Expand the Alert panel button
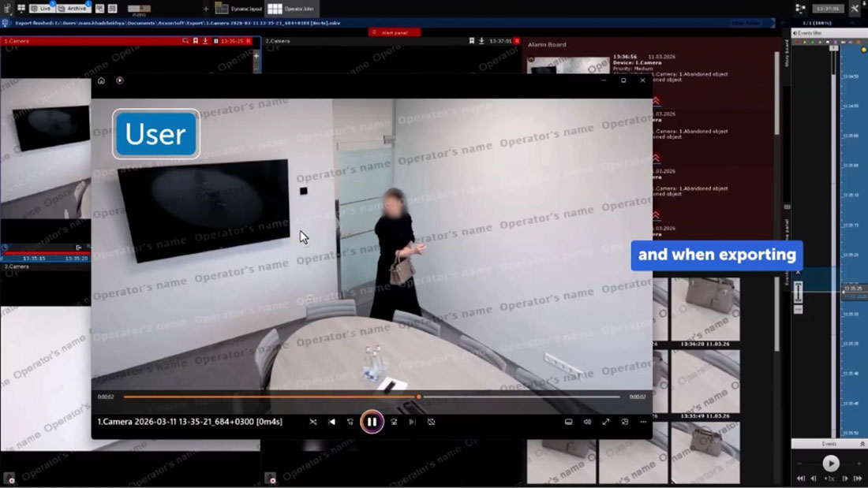 (x=394, y=32)
